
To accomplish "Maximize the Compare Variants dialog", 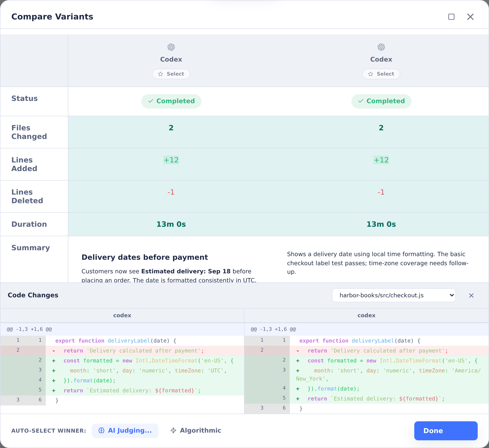I will click(x=451, y=17).
